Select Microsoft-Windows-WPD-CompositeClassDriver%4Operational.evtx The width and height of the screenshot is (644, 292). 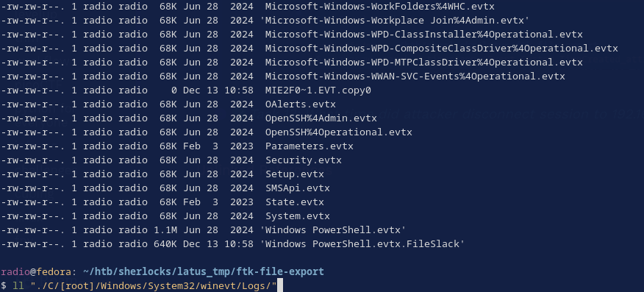coord(441,49)
